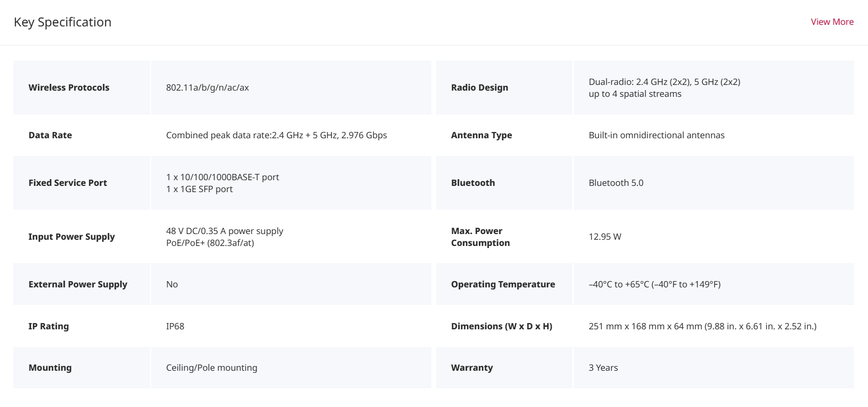The image size is (868, 407).
Task: Click the Operating Temperature range value
Action: (654, 284)
